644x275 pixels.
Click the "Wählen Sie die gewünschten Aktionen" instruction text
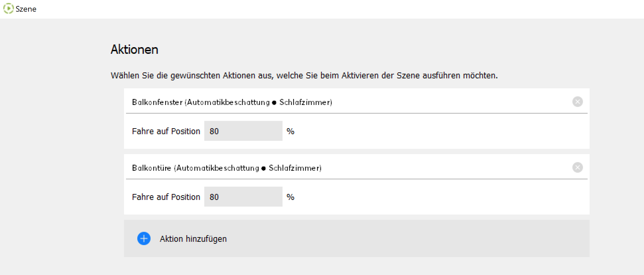[x=304, y=76]
